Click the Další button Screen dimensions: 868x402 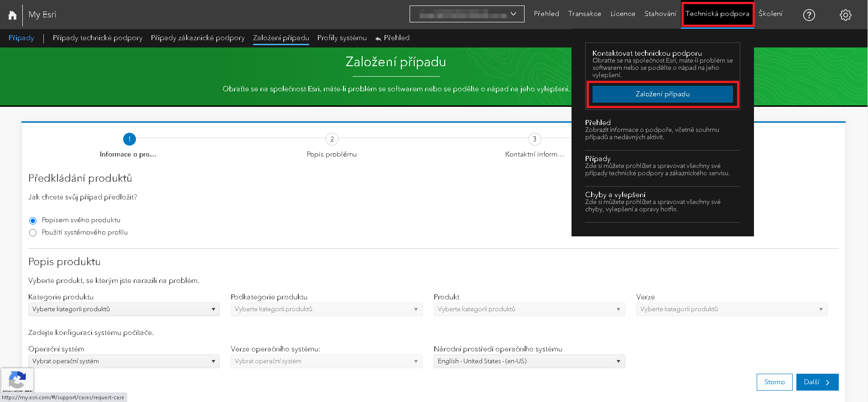click(x=817, y=382)
